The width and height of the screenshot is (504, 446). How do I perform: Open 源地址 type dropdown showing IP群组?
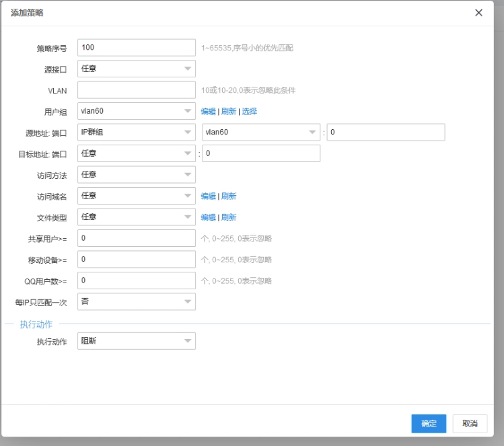[137, 133]
